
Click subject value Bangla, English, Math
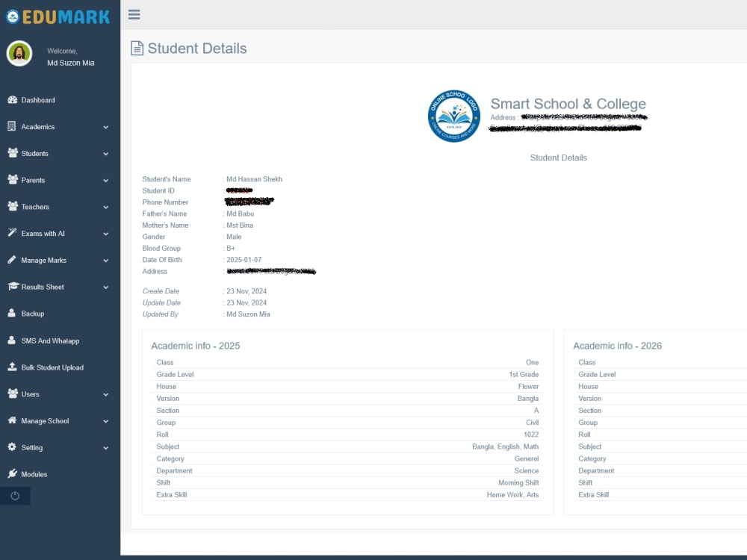pyautogui.click(x=506, y=447)
